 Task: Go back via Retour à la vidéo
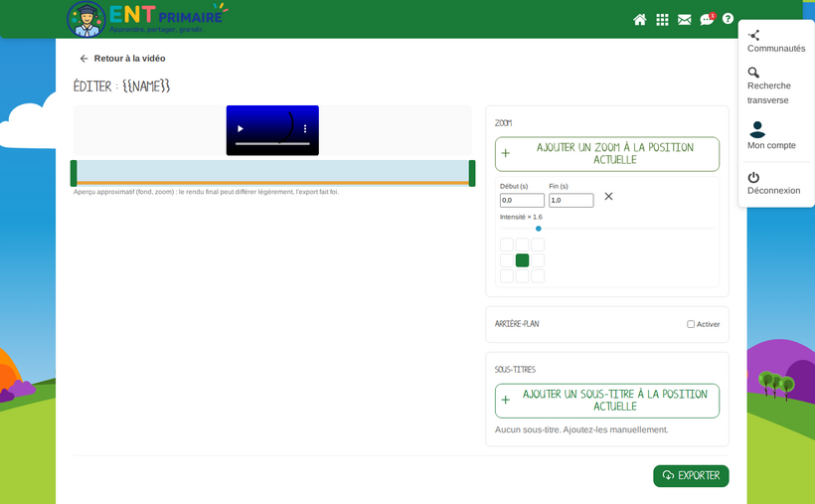click(122, 59)
